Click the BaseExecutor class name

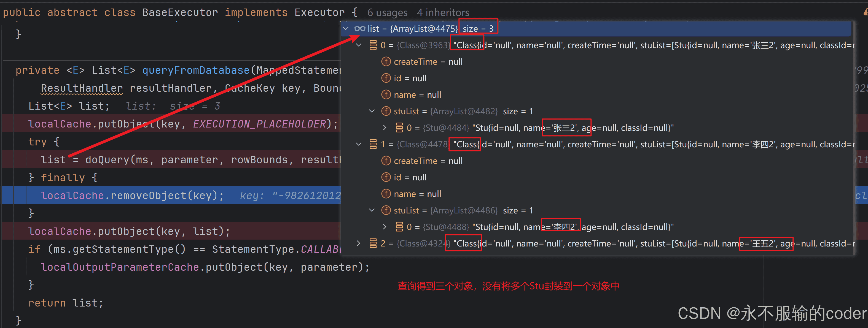tap(180, 12)
